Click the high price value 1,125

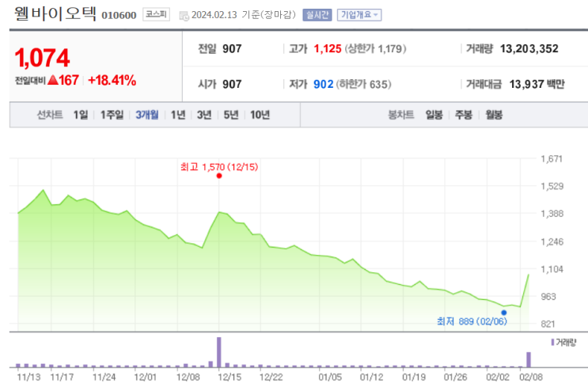click(328, 49)
